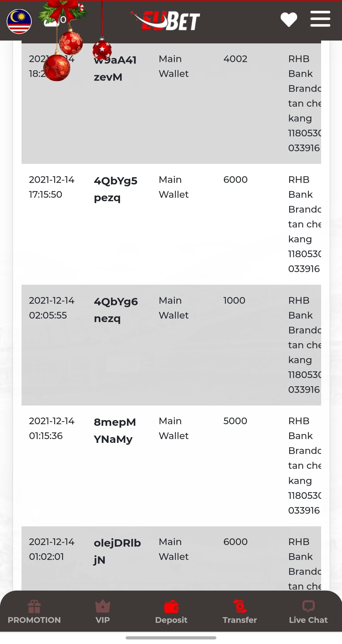The image size is (342, 644).
Task: Open the hamburger menu
Action: click(x=320, y=19)
